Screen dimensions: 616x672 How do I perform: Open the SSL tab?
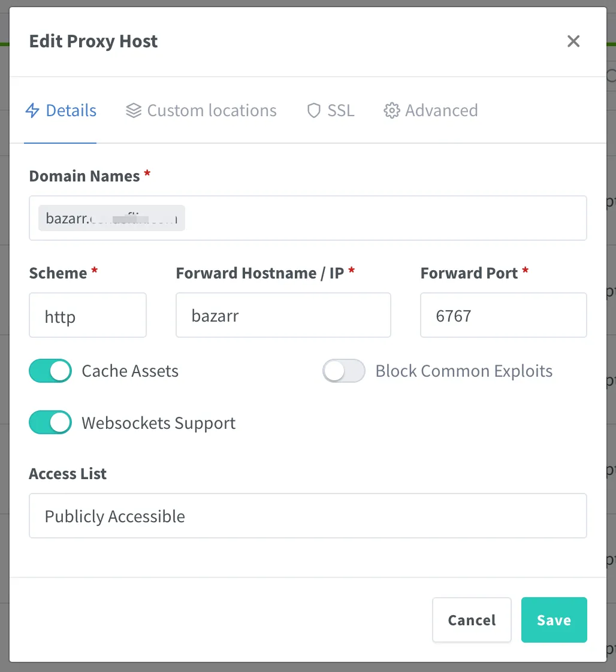pyautogui.click(x=330, y=110)
